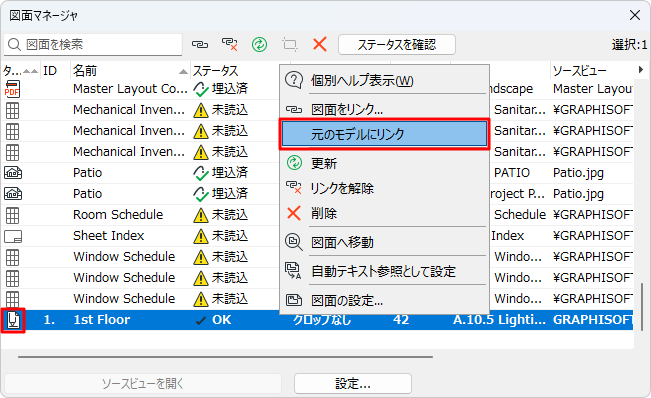Image resolution: width=651 pixels, height=398 pixels.
Task: Click the ソースビュー column header
Action: tap(592, 71)
